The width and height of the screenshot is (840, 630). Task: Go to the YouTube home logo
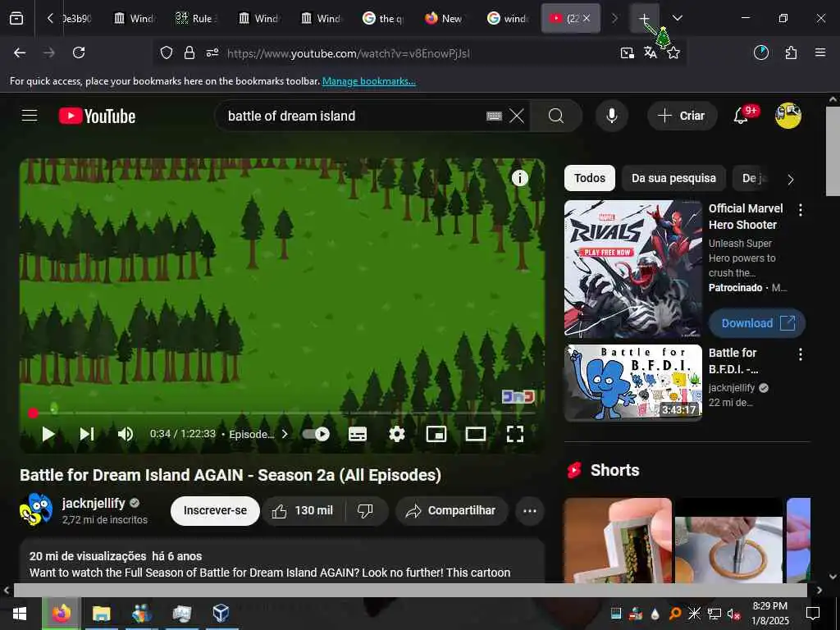(x=97, y=116)
